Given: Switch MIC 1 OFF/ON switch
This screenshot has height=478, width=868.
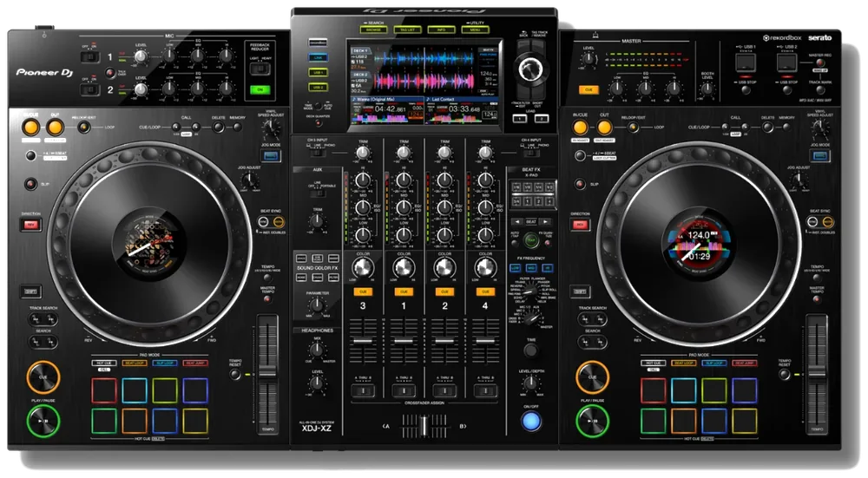Looking at the screenshot, I should (90, 56).
